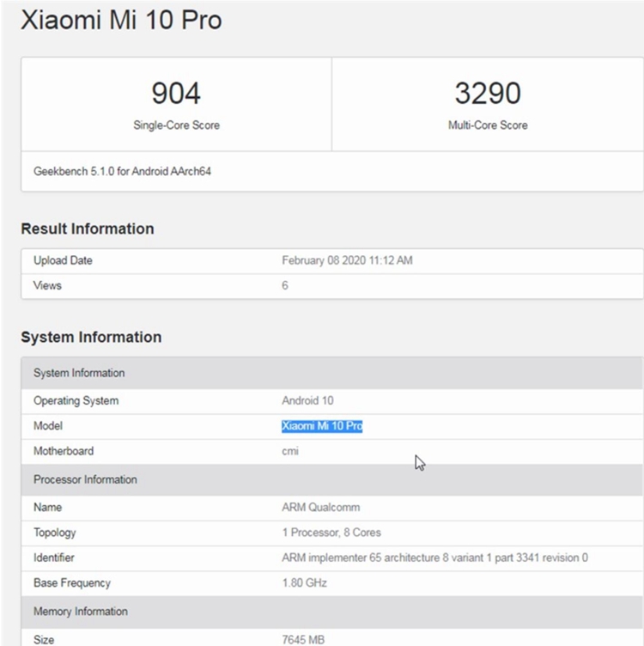The height and width of the screenshot is (646, 644).
Task: Click the ARM Qualcomm value
Action: tap(321, 507)
